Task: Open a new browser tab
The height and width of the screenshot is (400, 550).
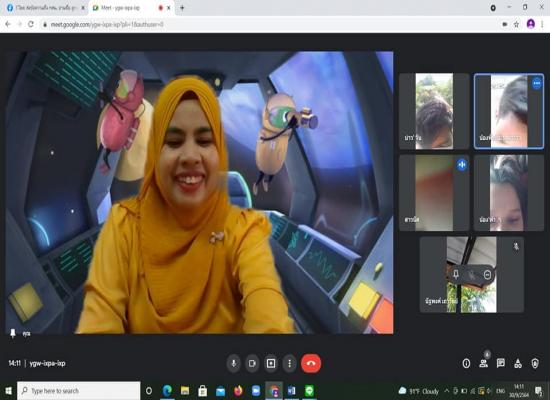Action: tap(182, 8)
